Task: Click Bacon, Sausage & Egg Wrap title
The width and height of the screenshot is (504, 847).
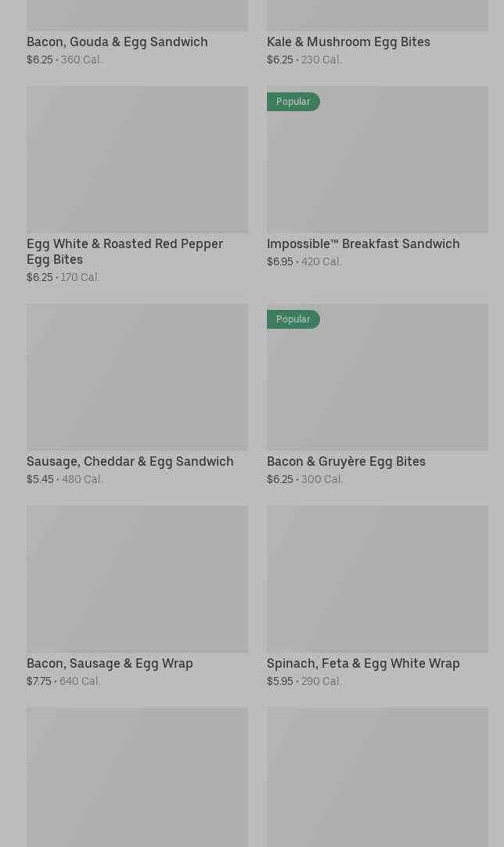Action: pos(110,663)
